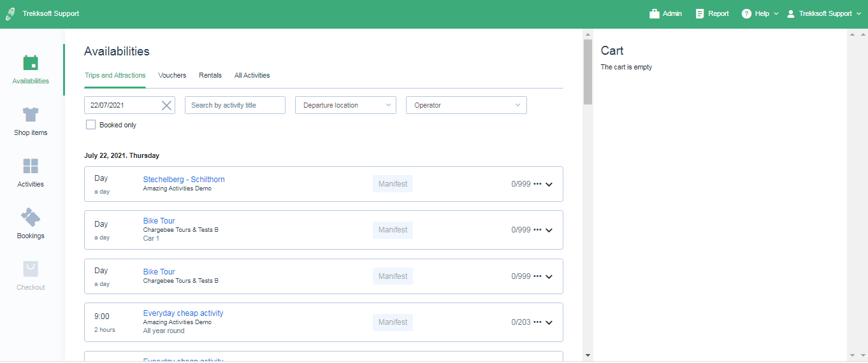Open Availabilities calendar icon in sidebar

pos(31,63)
